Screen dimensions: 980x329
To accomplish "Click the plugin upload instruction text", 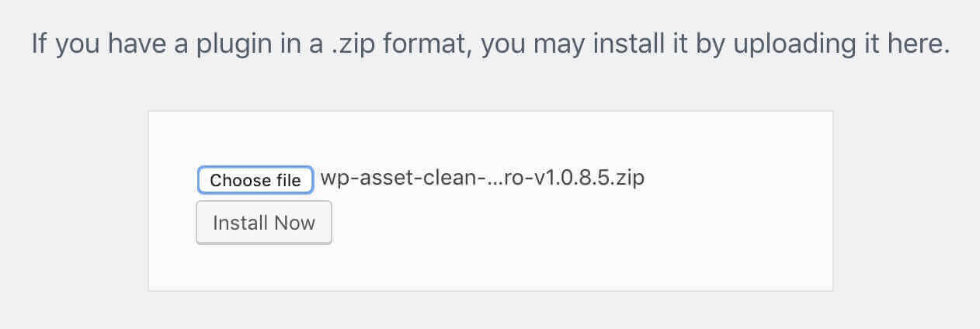I will pyautogui.click(x=490, y=43).
